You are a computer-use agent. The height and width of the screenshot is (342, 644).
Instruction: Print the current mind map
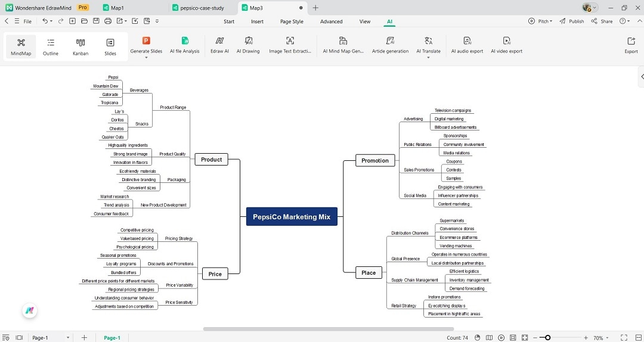click(107, 21)
